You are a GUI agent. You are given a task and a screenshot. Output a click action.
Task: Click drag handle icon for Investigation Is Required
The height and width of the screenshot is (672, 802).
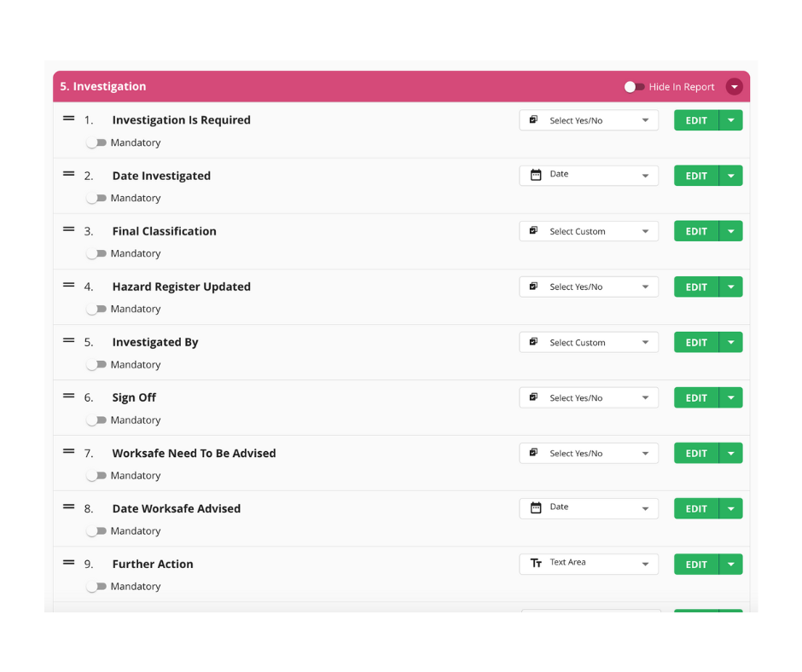click(x=69, y=119)
